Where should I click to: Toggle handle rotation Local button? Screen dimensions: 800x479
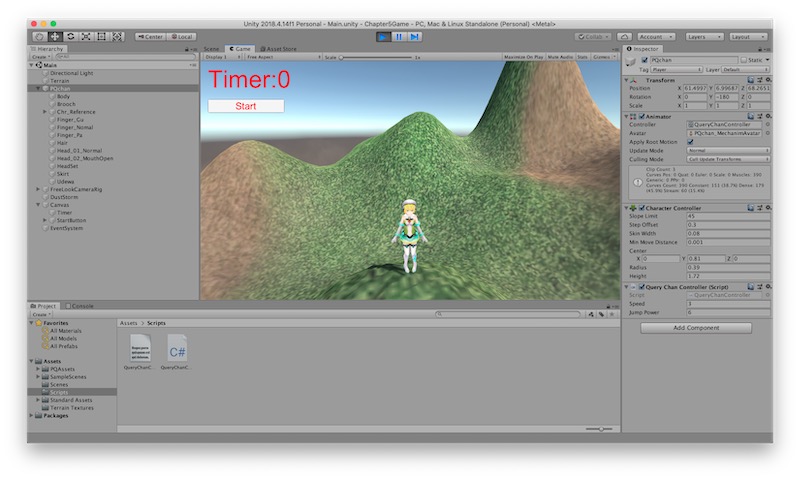pyautogui.click(x=181, y=37)
